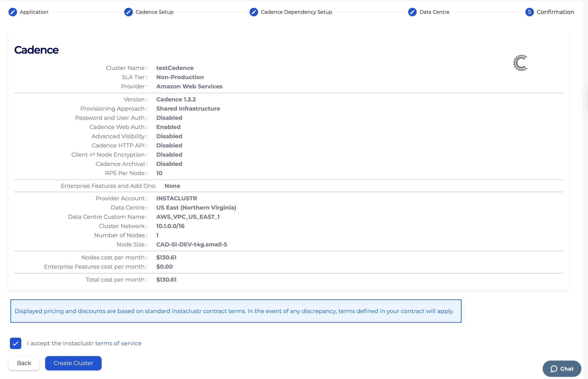Click the Data Centre step pencil icon

click(x=412, y=12)
